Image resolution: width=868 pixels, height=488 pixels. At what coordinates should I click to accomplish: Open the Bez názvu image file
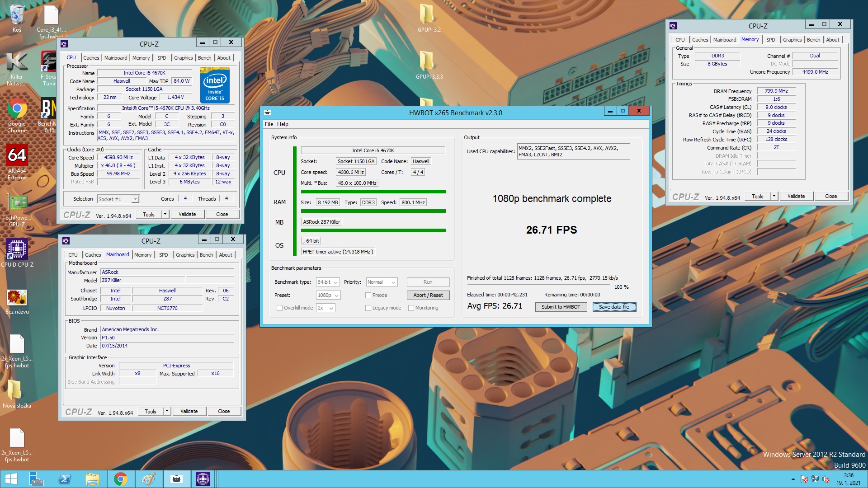(17, 301)
